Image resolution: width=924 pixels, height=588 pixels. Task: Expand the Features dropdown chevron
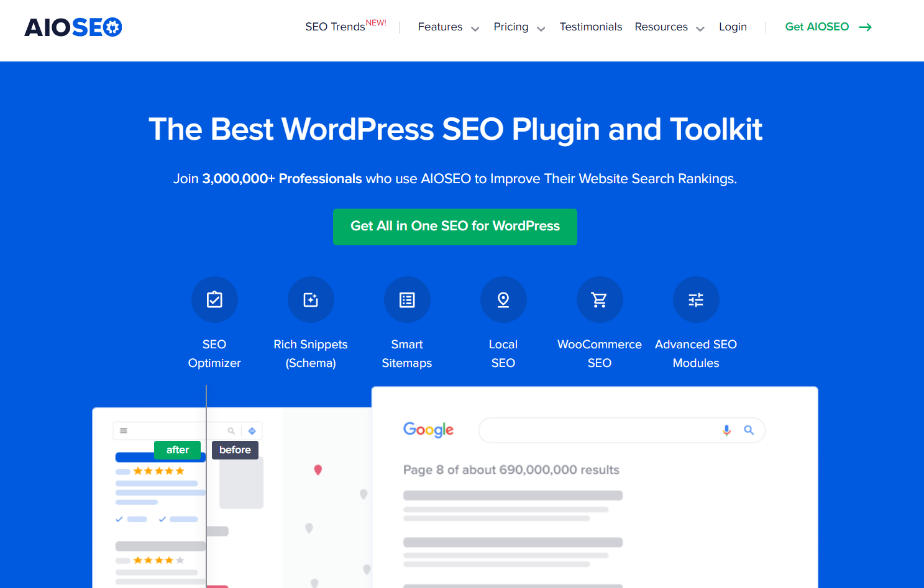(475, 29)
